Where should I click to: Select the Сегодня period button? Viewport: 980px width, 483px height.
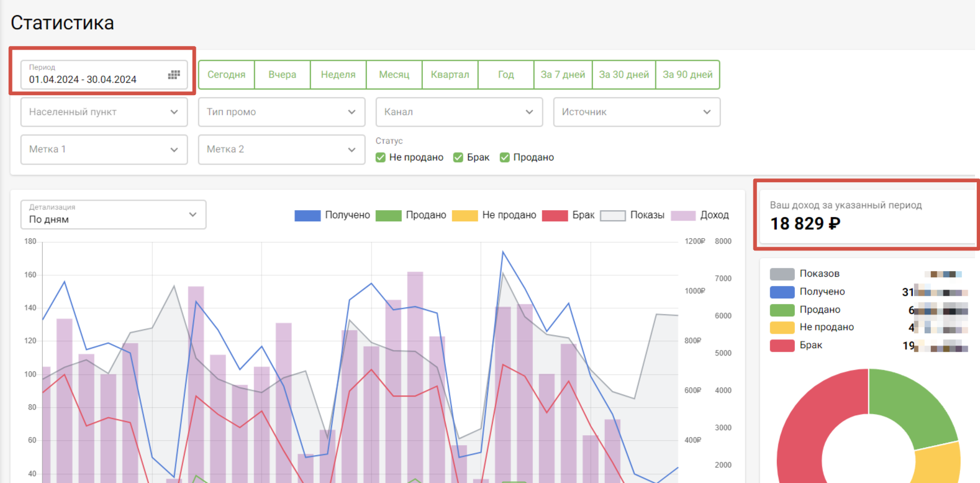tap(227, 75)
